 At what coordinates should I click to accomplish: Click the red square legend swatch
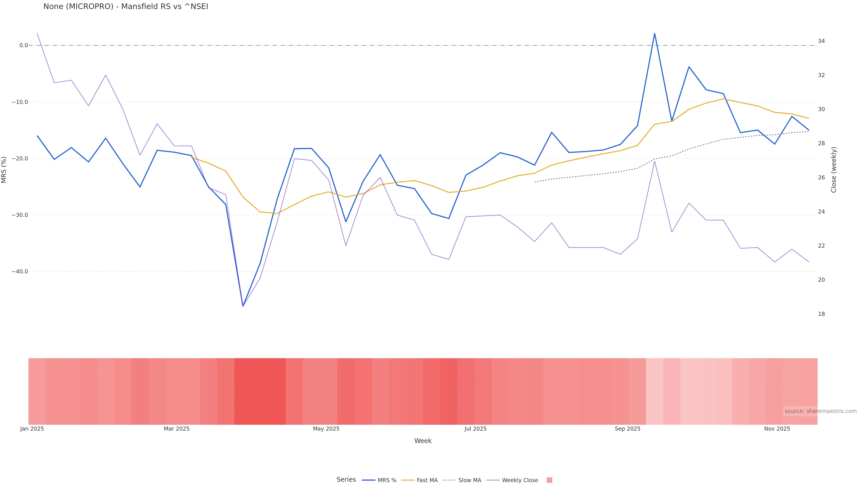(x=549, y=480)
